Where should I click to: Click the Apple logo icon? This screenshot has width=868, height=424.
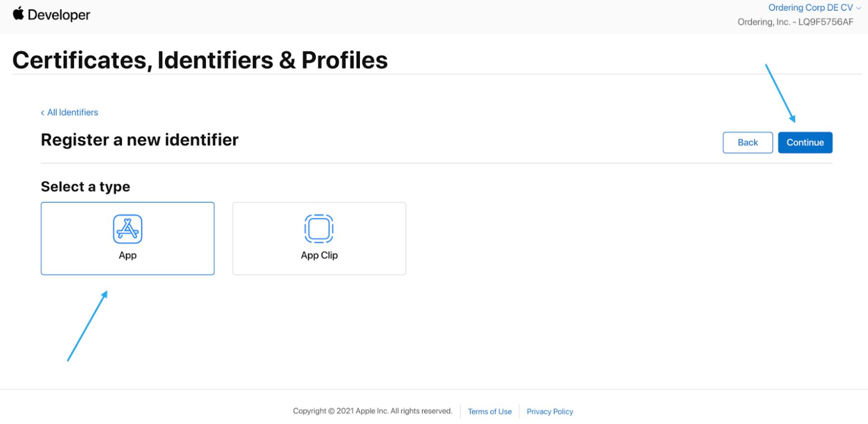18,14
